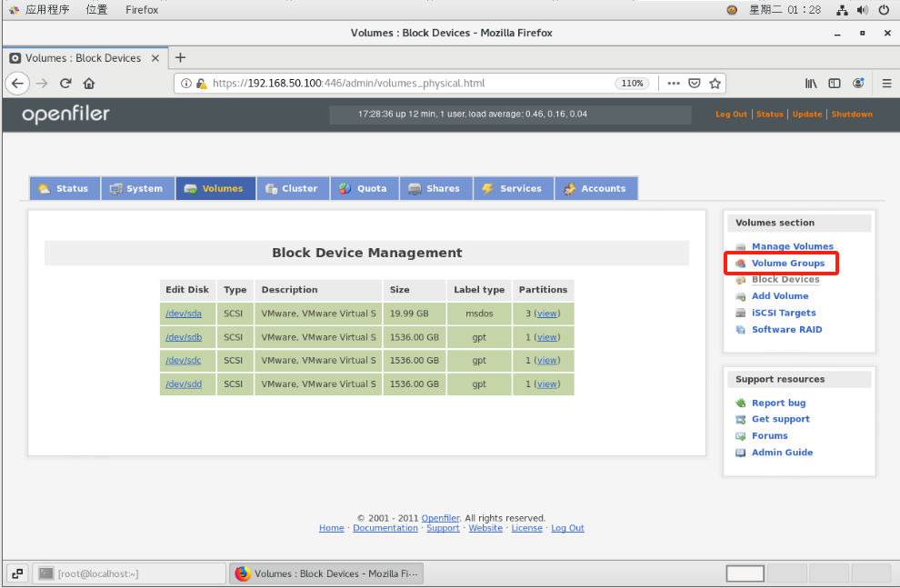Click the network icon in the system tray
The height and width of the screenshot is (588, 900).
click(842, 10)
